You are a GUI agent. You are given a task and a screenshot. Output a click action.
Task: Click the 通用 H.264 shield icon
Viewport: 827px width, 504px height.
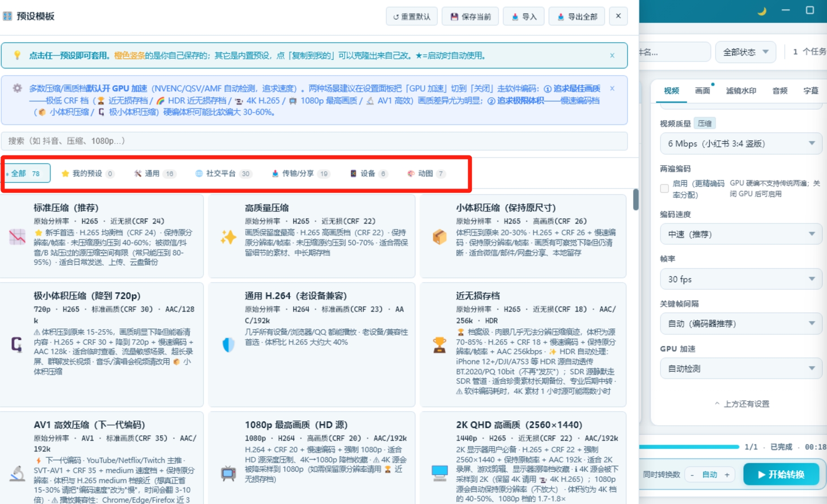(228, 344)
